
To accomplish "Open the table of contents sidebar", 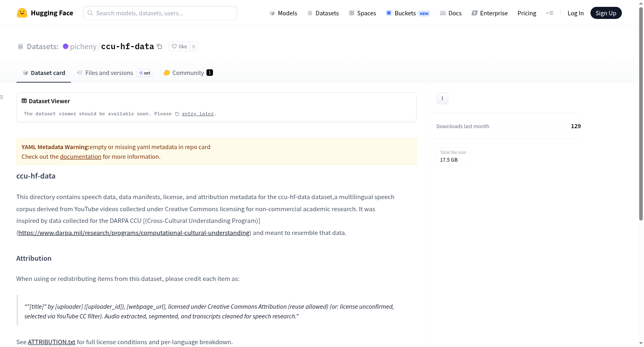I will click(2, 97).
